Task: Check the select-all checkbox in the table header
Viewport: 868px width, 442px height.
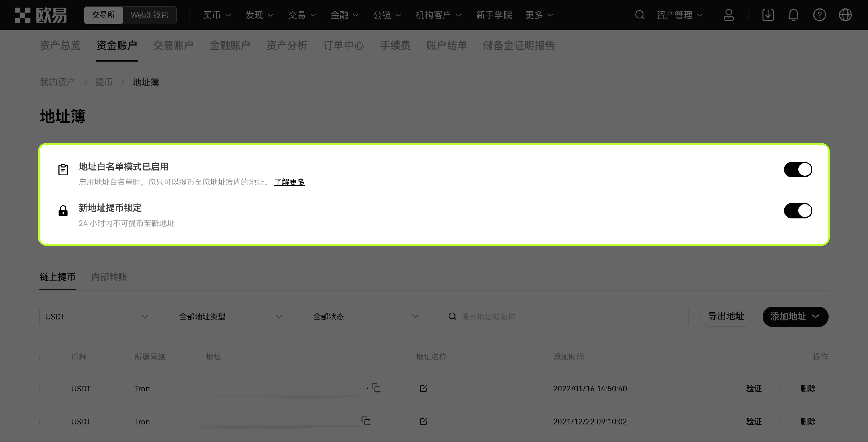Action: click(x=45, y=358)
